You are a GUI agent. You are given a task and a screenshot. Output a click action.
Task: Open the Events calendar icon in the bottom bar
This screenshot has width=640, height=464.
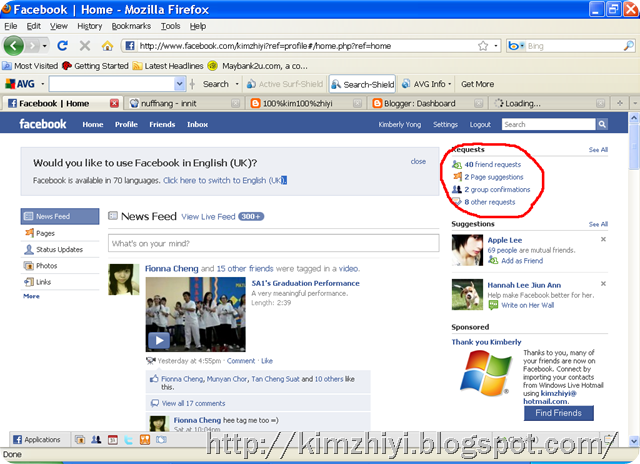click(x=113, y=440)
